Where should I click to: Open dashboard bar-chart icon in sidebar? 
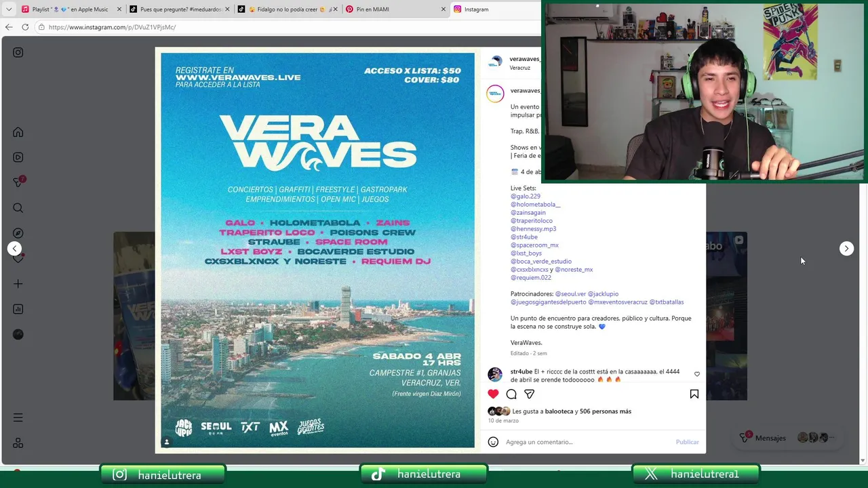[x=18, y=309]
